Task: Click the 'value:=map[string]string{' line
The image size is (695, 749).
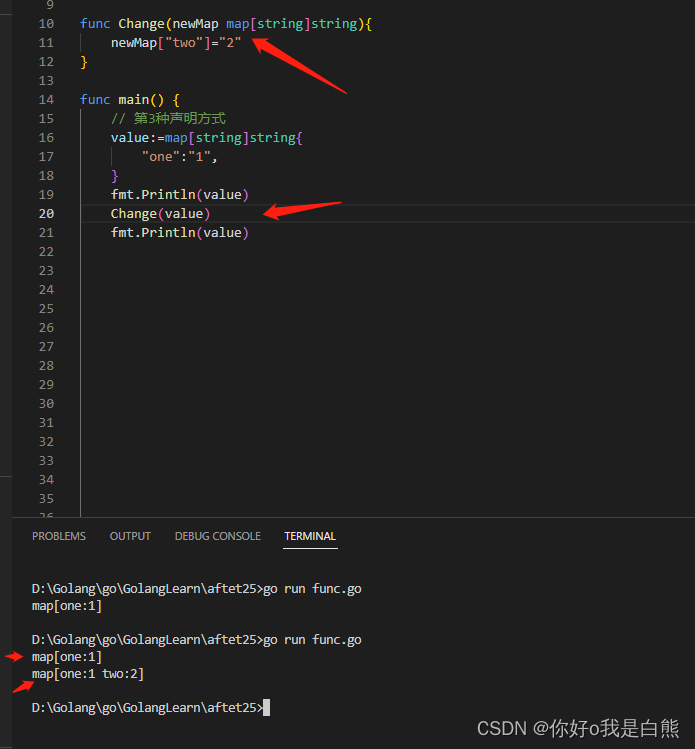Action: pos(206,138)
